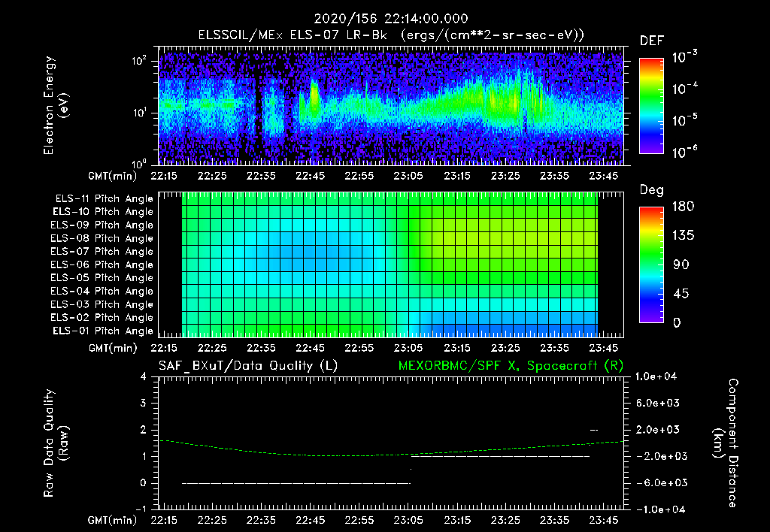
Task: Click the 3 tick on Raw Data Quality axis
Action: point(144,404)
